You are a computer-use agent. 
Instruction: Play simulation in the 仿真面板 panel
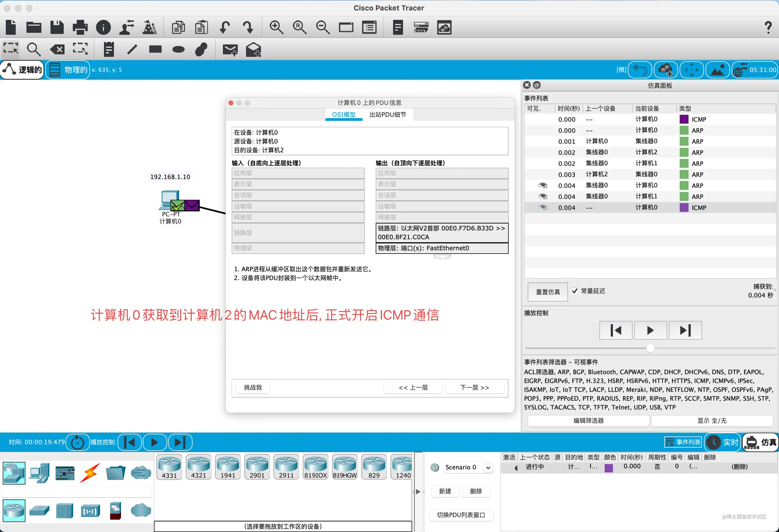(x=650, y=330)
